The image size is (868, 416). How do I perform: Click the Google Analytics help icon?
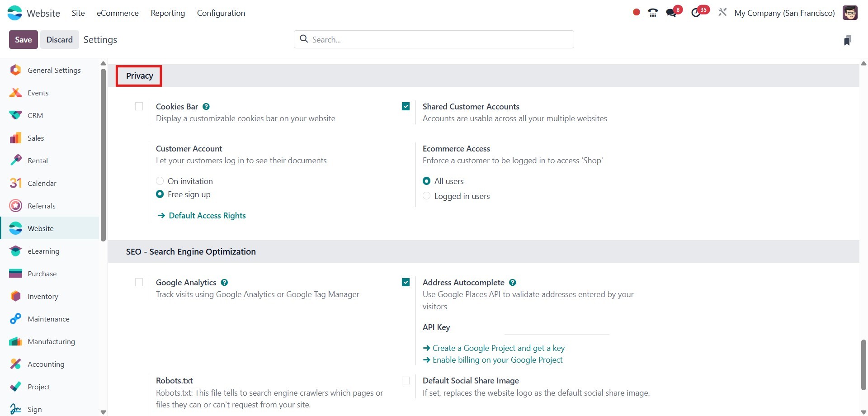click(x=224, y=283)
